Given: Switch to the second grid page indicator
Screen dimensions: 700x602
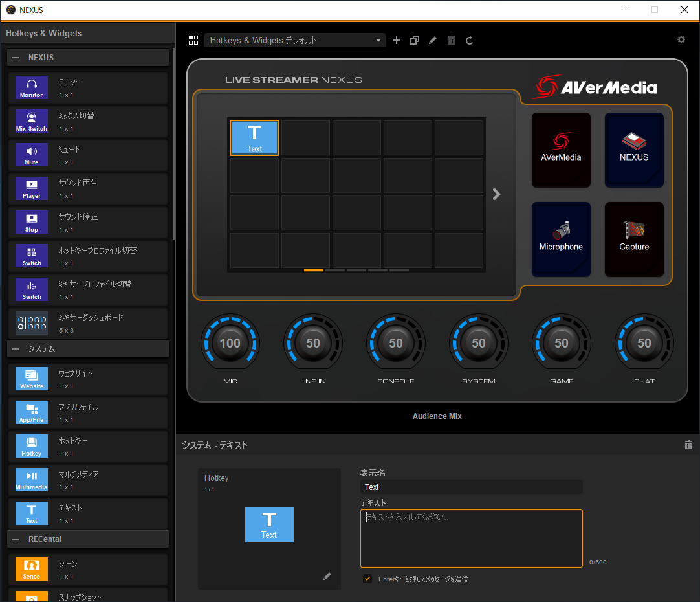Looking at the screenshot, I should (x=335, y=270).
